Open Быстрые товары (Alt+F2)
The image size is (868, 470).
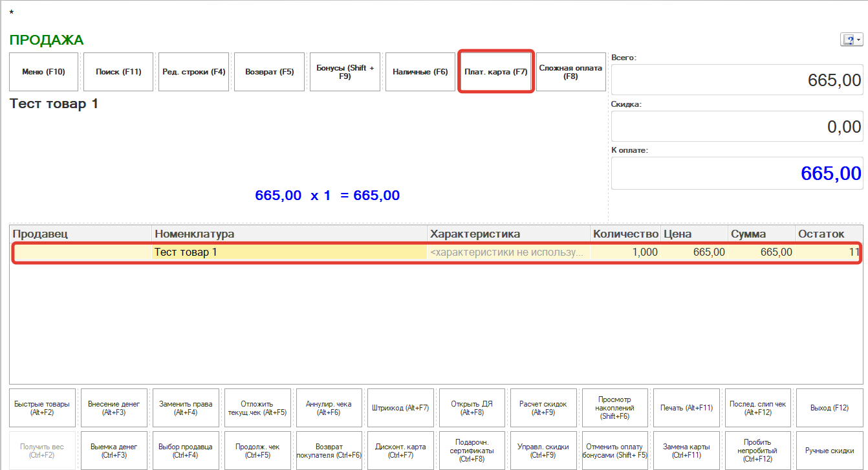(43, 408)
